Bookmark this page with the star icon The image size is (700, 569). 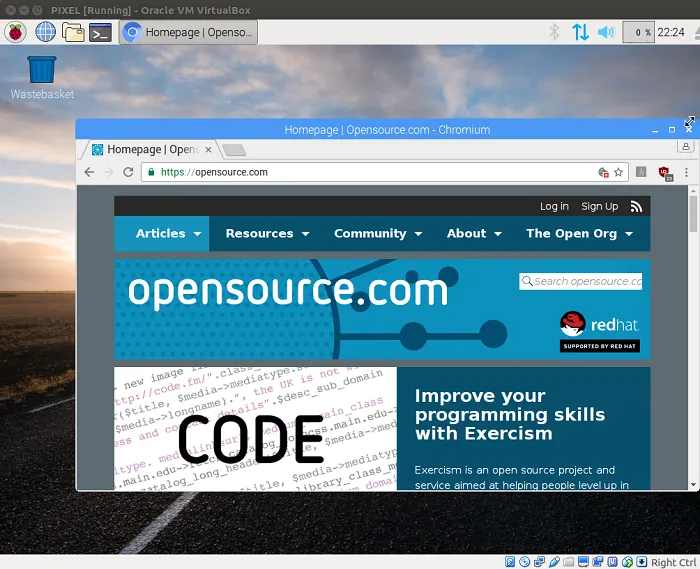[619, 172]
